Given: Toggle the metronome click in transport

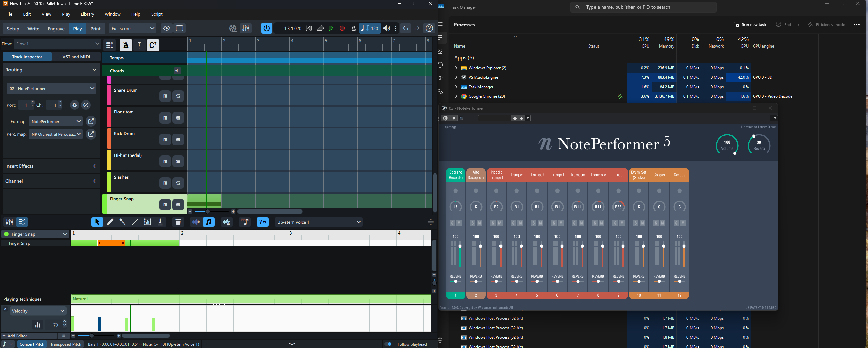Looking at the screenshot, I should (x=354, y=29).
